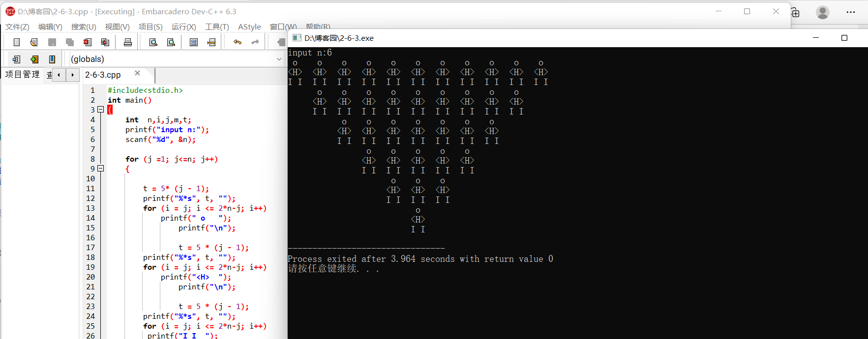This screenshot has height=339, width=868.
Task: Maximize the 2-6-3.exe console window
Action: coord(844,38)
